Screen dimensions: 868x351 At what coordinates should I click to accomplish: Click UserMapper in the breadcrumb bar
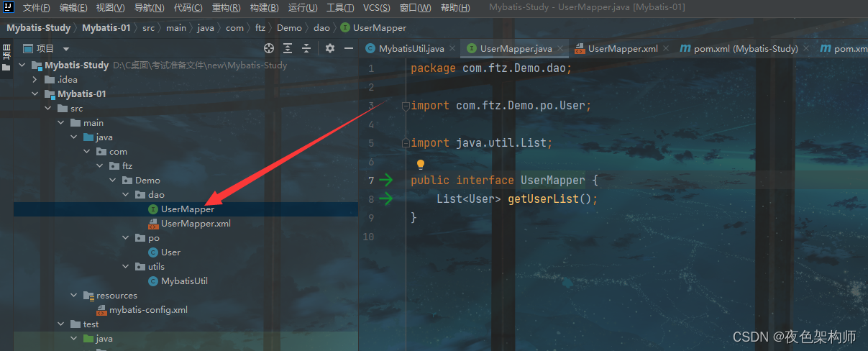tap(379, 28)
